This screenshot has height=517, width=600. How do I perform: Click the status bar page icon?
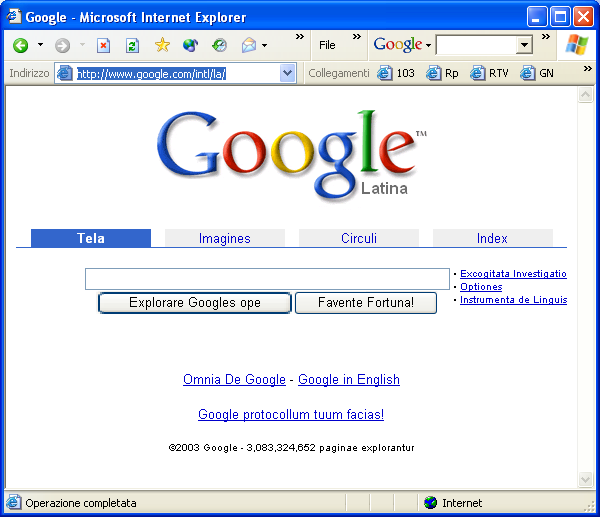pyautogui.click(x=13, y=502)
